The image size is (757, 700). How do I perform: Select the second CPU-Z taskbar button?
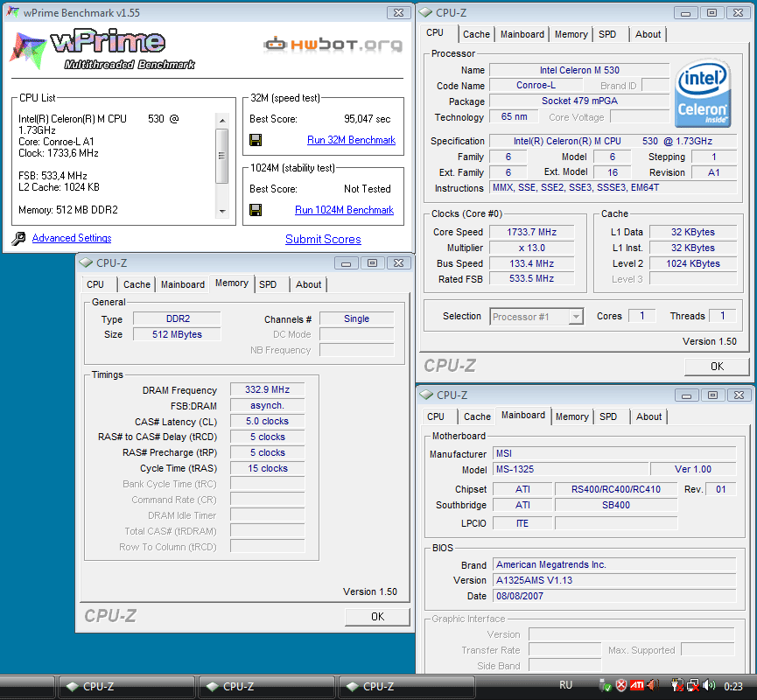click(x=267, y=687)
